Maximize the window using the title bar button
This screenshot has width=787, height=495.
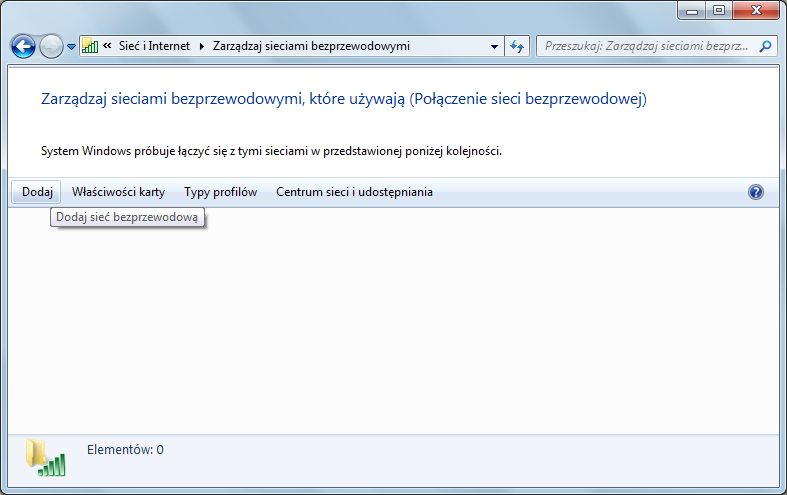click(718, 10)
